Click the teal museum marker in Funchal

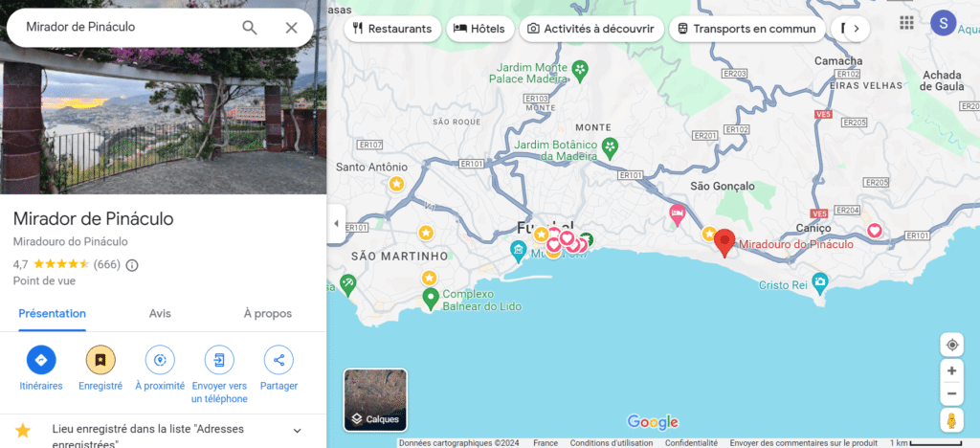pyautogui.click(x=518, y=252)
